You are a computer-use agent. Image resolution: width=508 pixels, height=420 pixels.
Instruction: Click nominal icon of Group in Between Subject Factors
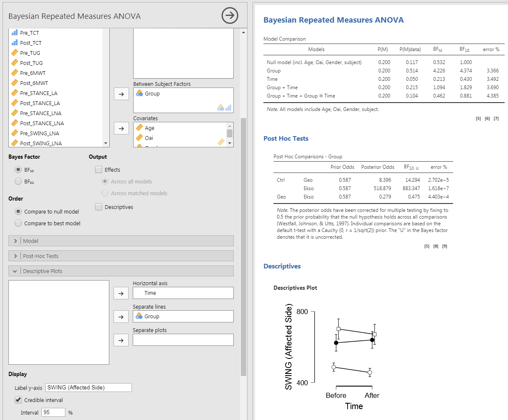(x=139, y=93)
